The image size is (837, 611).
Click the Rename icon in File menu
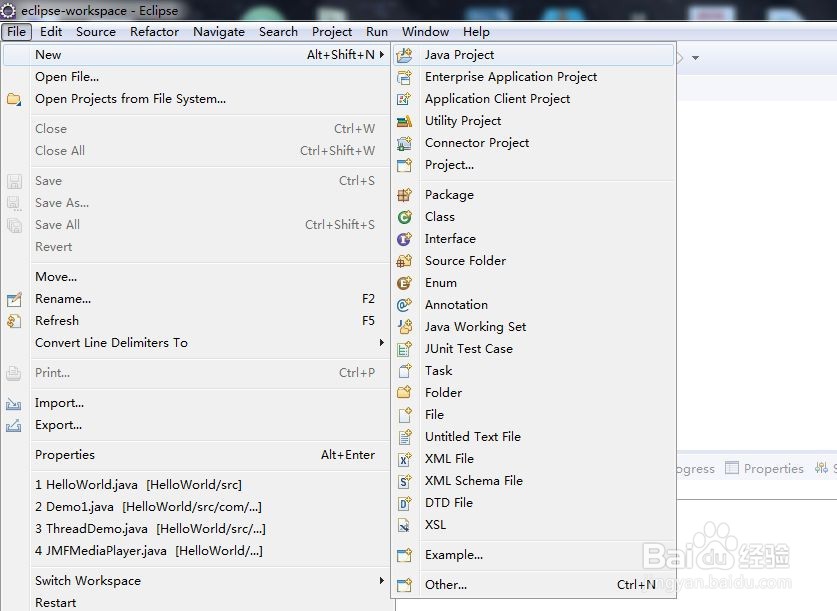point(14,299)
